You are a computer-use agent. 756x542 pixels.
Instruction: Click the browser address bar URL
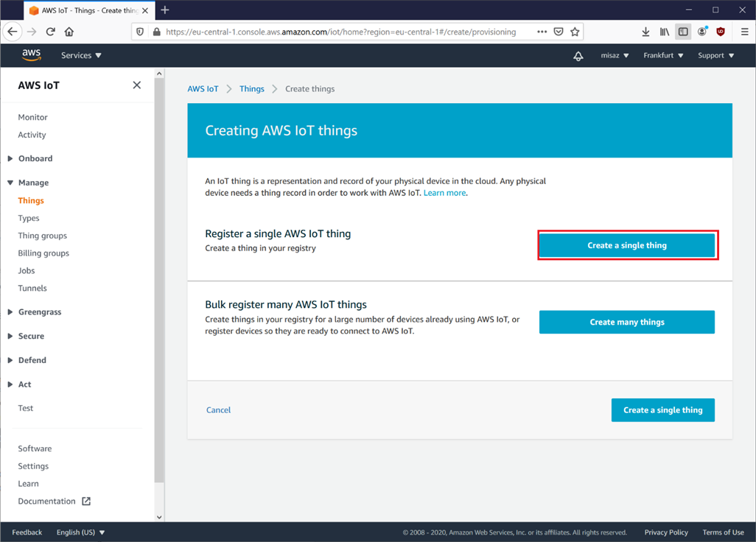341,32
